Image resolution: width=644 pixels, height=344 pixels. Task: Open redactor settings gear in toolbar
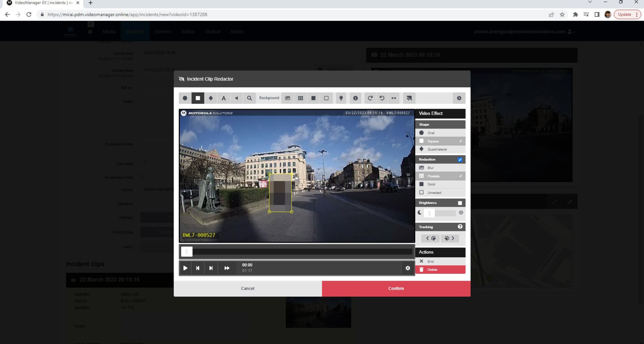point(459,98)
